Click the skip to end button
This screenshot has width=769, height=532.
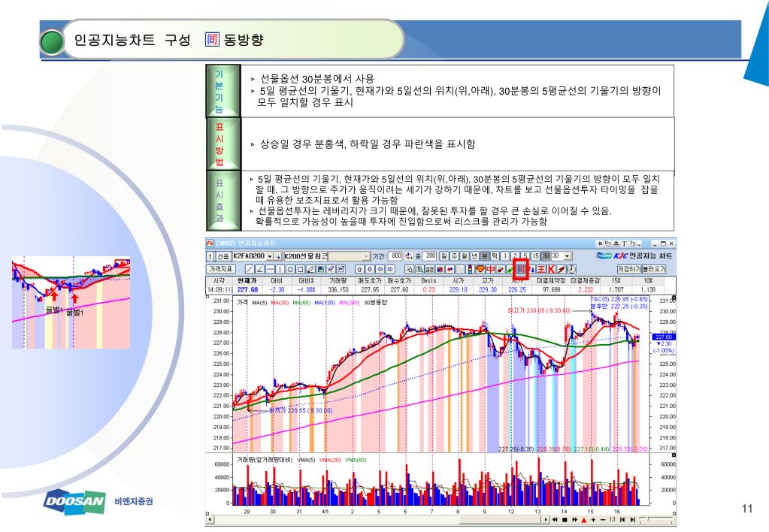(x=633, y=520)
